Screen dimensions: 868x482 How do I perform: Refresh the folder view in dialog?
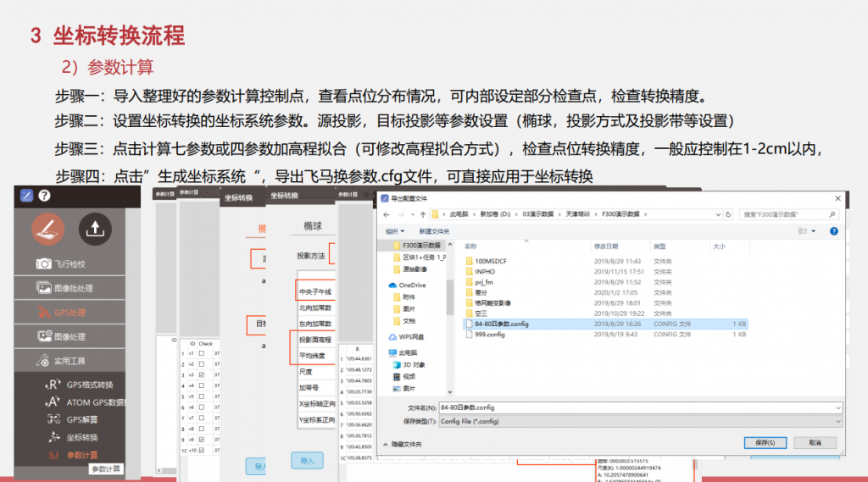pos(728,214)
